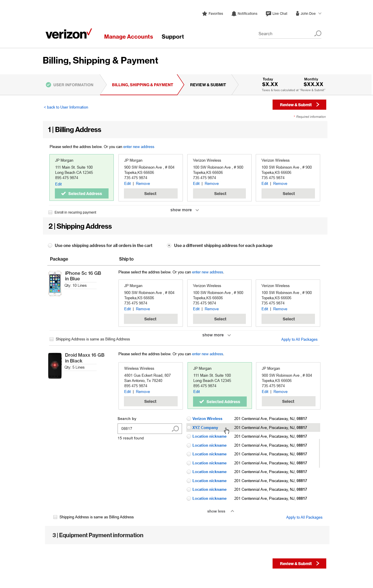
Task: Click the Verizon logo
Action: 69,34
